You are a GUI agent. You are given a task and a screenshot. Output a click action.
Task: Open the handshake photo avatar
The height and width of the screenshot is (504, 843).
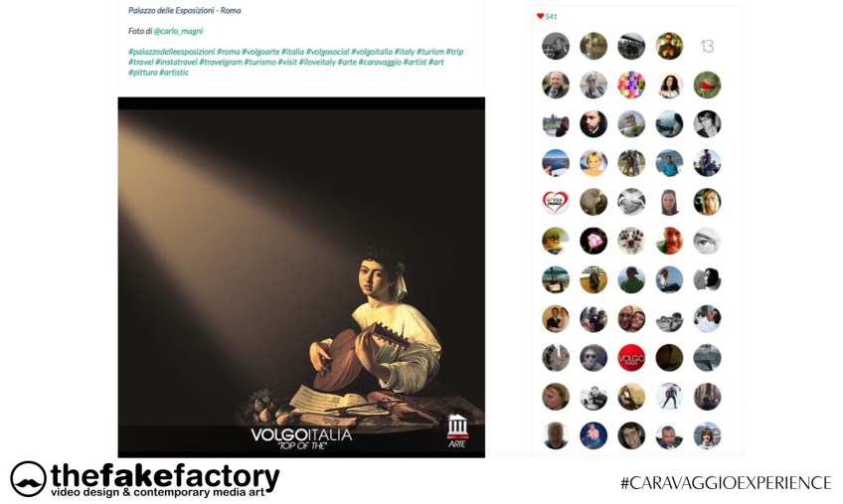(x=631, y=202)
